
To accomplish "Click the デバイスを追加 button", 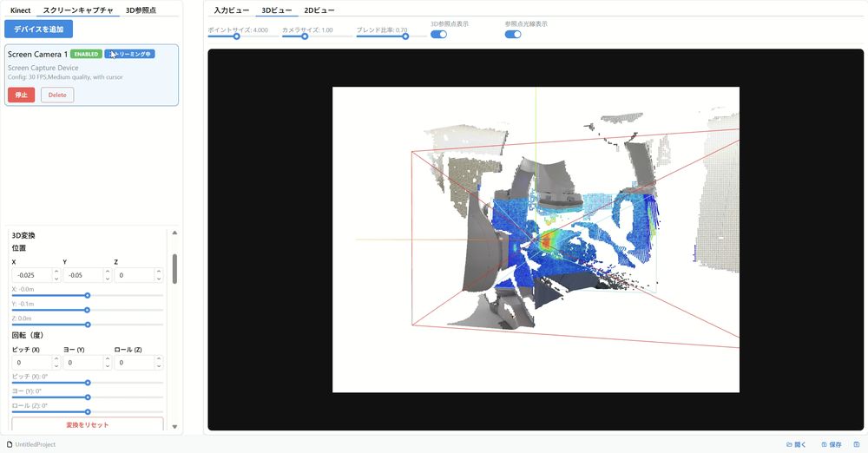I will [x=39, y=29].
